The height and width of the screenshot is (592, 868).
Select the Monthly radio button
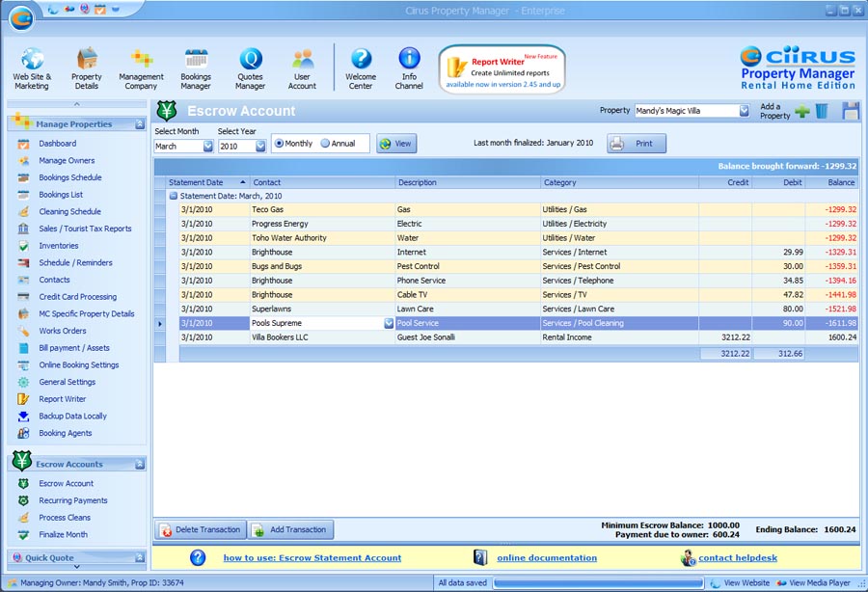(x=280, y=144)
